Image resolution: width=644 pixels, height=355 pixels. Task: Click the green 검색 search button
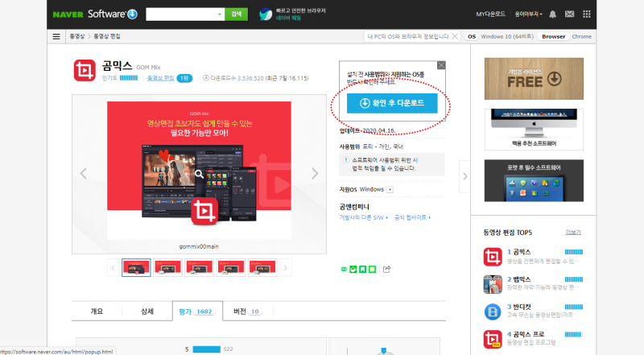[236, 14]
